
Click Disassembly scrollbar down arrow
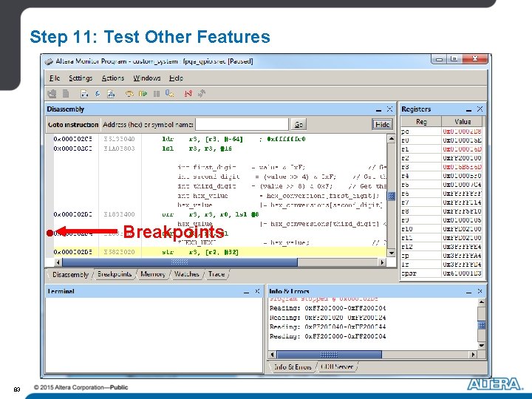[x=391, y=253]
